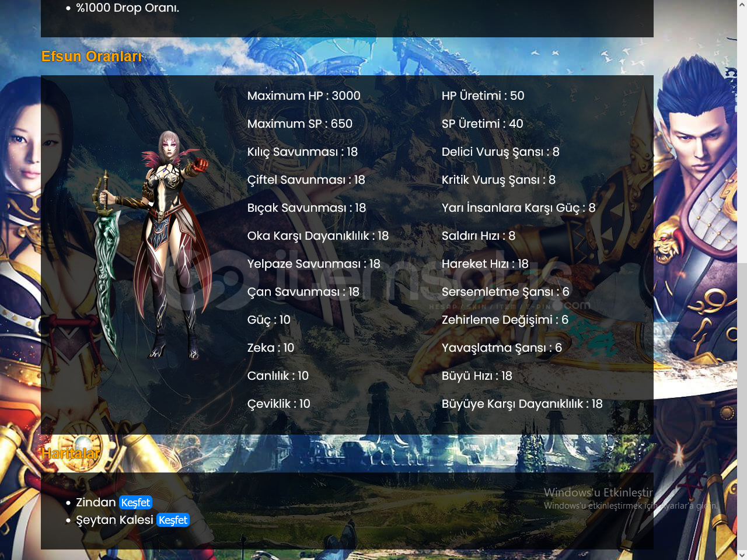Image resolution: width=747 pixels, height=560 pixels.
Task: Click the text 'Zeka : 10'
Action: (x=270, y=348)
